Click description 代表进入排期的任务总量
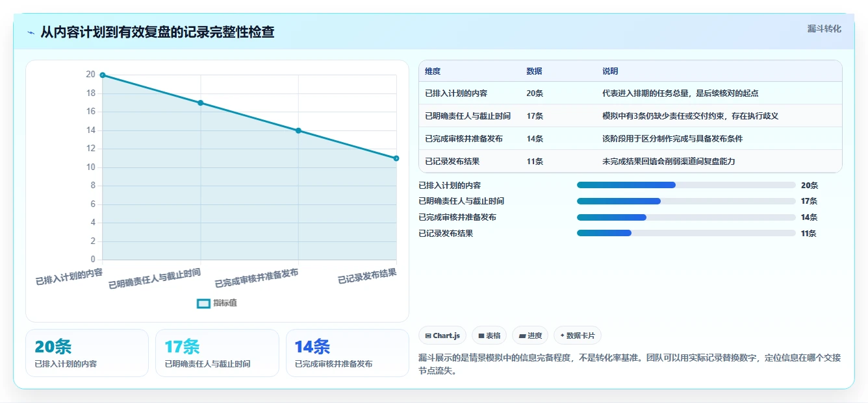868x403 pixels. (x=680, y=93)
